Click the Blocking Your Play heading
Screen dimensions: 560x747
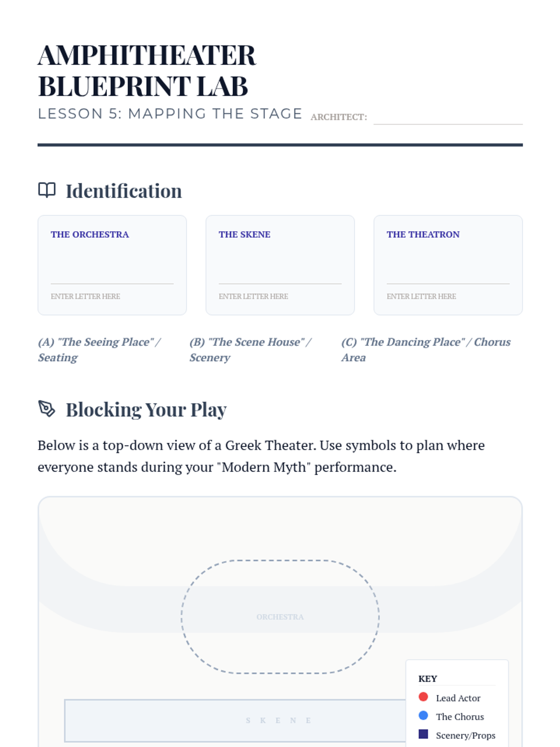146,409
